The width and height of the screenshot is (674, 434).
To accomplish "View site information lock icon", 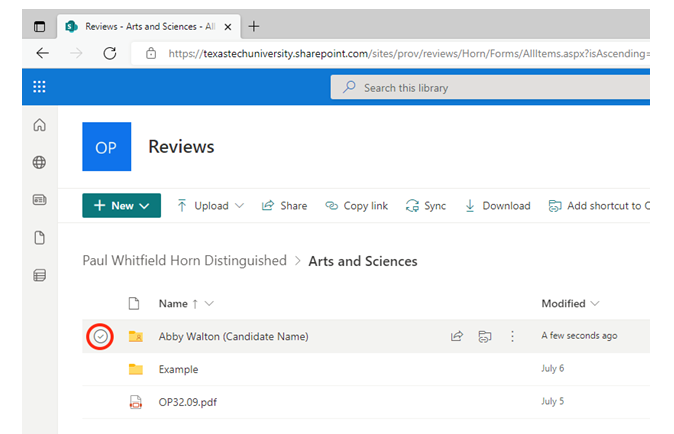I will [x=151, y=53].
